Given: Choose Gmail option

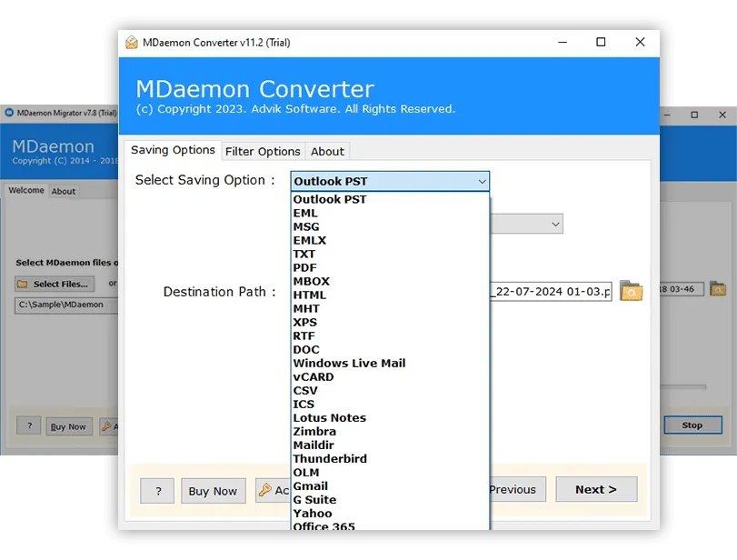Looking at the screenshot, I should [390, 485].
